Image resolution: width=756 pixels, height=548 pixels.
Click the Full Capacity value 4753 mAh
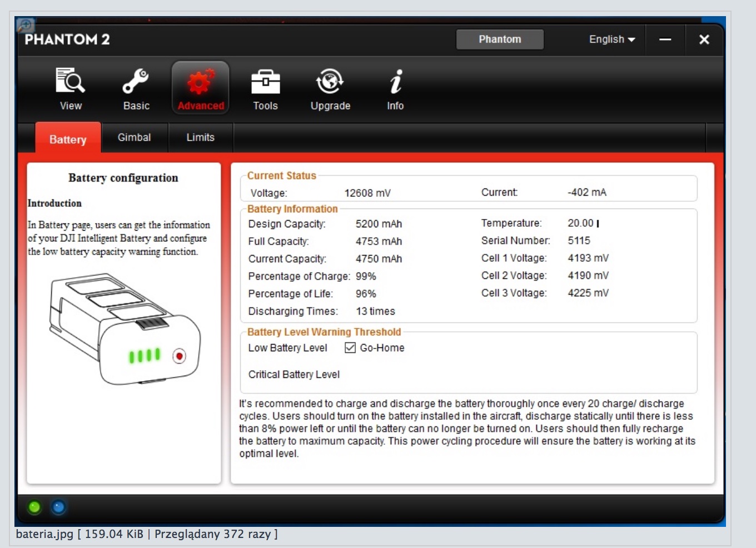pos(379,241)
